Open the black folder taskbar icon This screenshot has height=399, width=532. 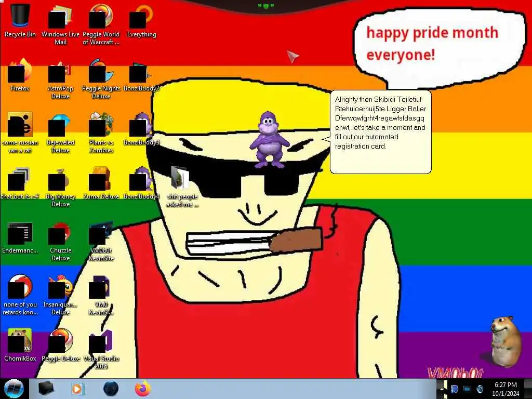click(x=46, y=389)
